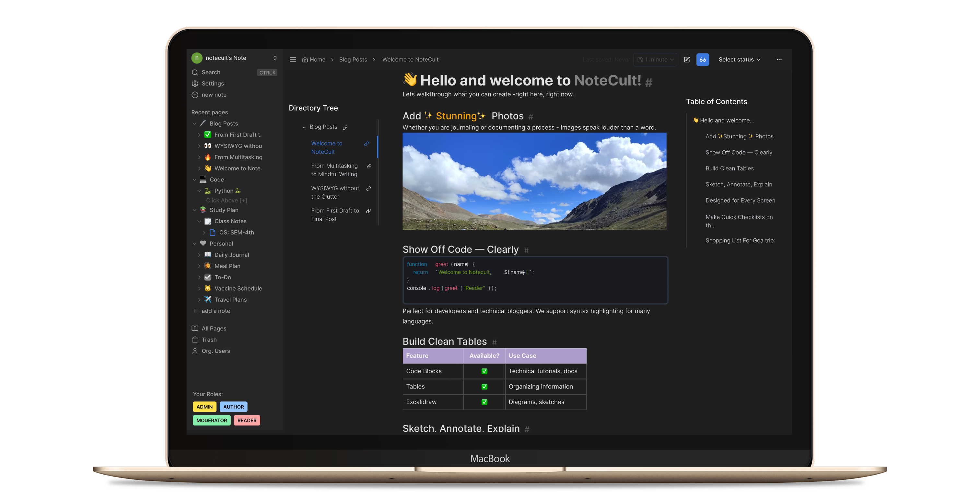This screenshot has height=495, width=980.
Task: Click link icon beside WYSIWYG without the Clutter
Action: [368, 189]
